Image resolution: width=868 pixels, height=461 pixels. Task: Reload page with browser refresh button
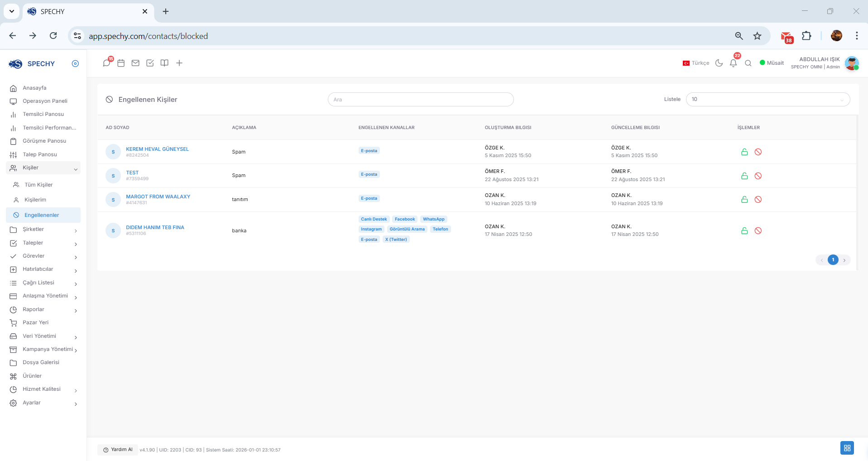click(53, 36)
